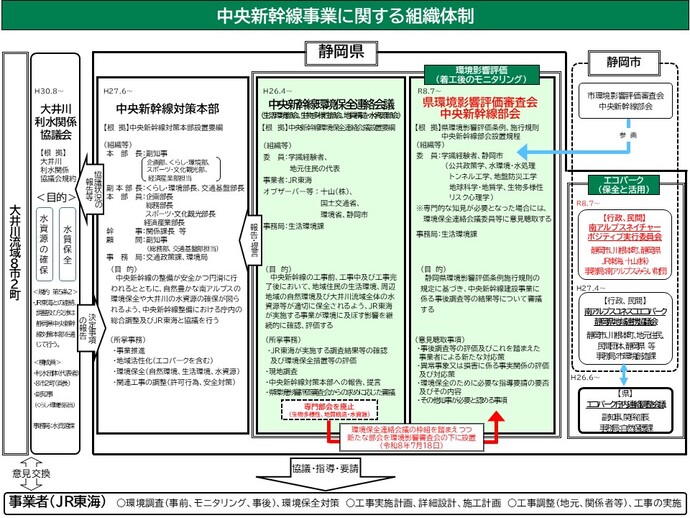The width and height of the screenshot is (690, 518).
Task: Click the red '【行政、民間】' label
Action: [x=624, y=217]
